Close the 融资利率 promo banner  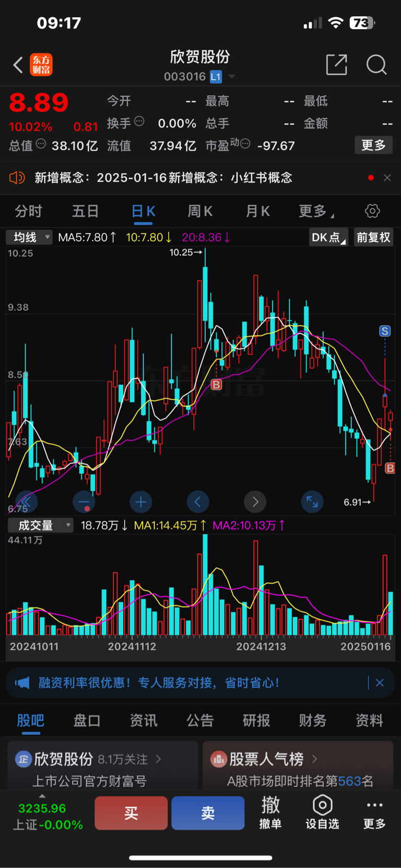tap(380, 683)
